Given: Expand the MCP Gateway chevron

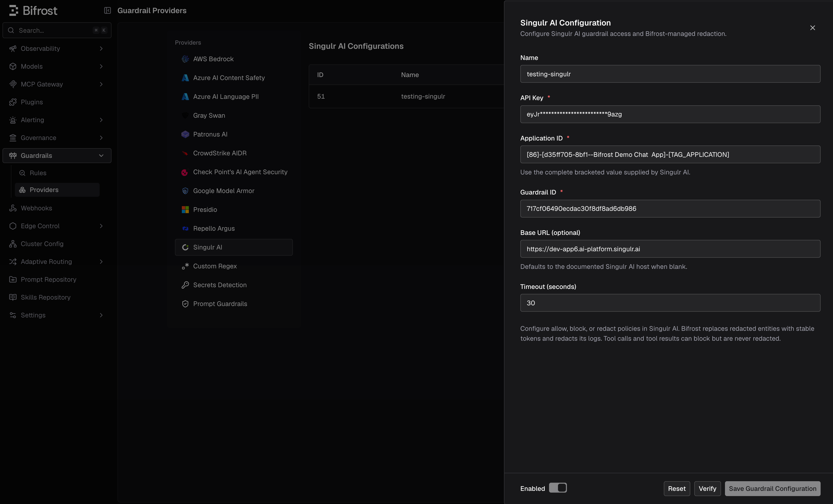Looking at the screenshot, I should (x=101, y=84).
